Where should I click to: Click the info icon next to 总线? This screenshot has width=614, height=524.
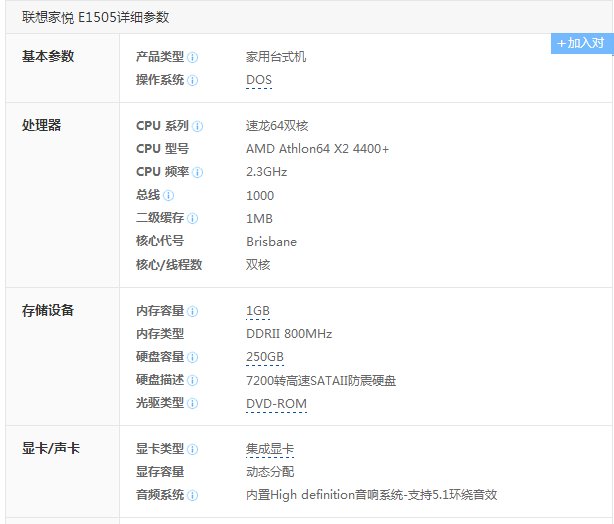[x=168, y=195]
